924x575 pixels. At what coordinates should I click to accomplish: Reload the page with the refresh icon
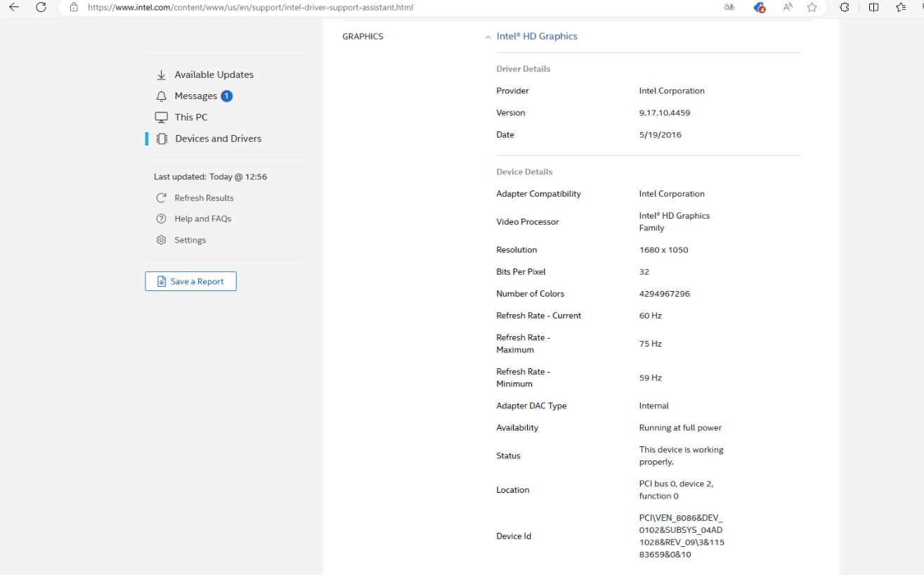tap(41, 7)
